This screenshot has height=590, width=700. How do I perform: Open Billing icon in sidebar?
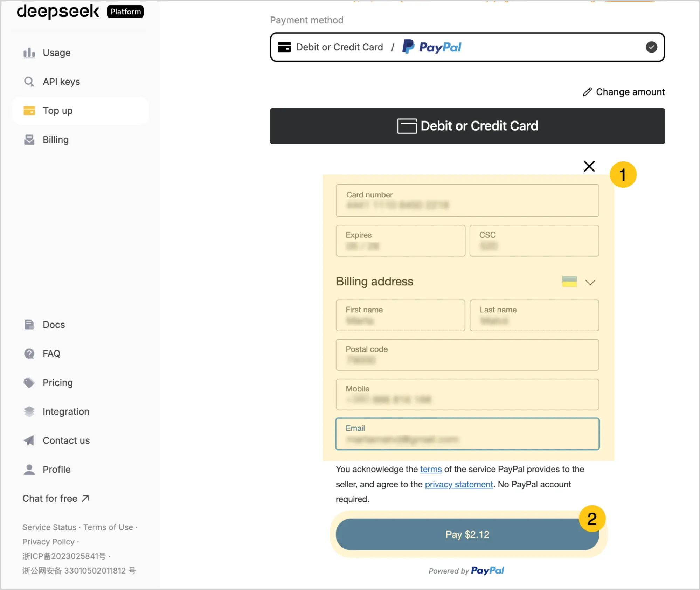click(x=29, y=139)
